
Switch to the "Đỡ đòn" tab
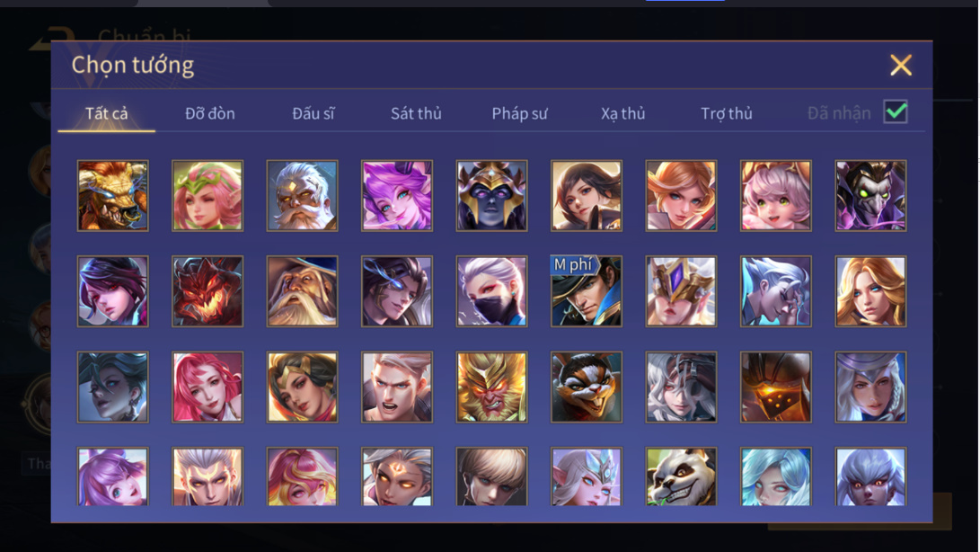point(210,113)
